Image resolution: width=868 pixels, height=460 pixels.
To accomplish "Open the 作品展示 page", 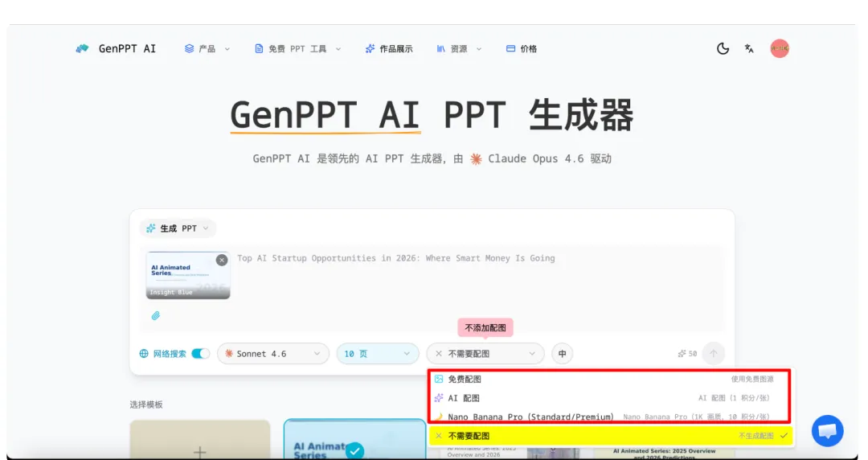I will [x=389, y=49].
